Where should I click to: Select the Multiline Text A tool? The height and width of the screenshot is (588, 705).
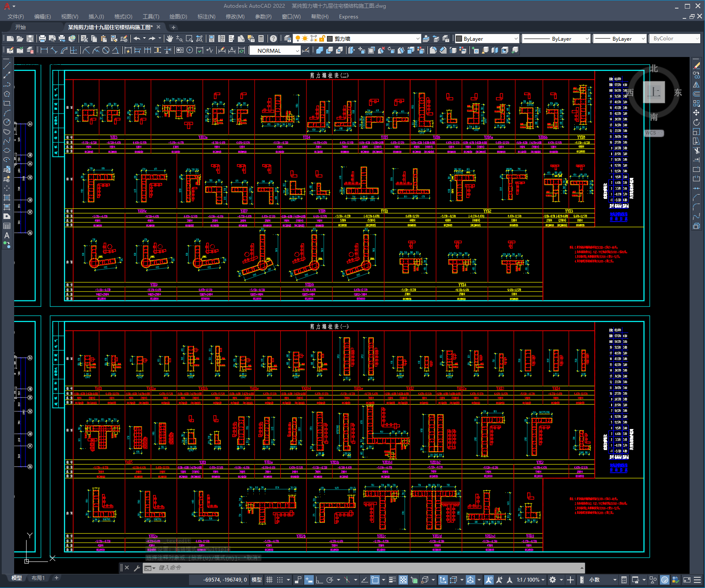point(7,235)
